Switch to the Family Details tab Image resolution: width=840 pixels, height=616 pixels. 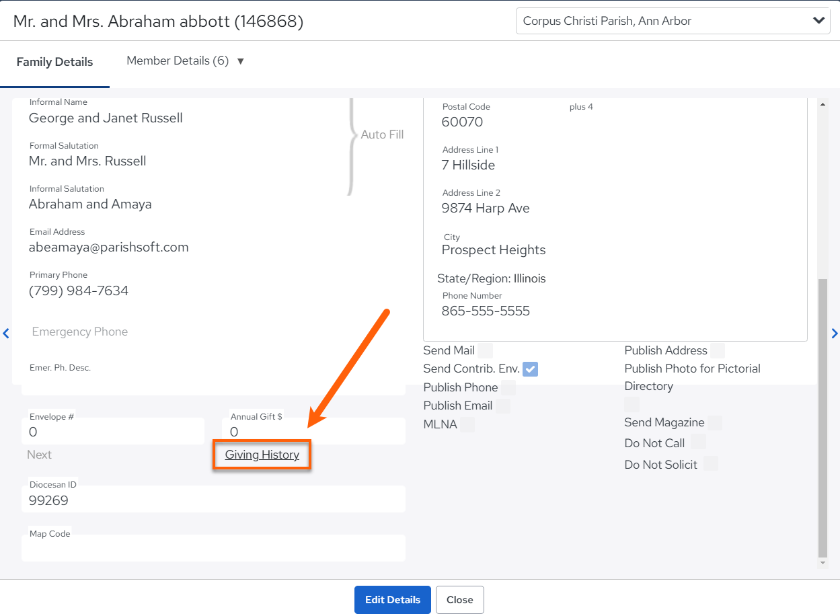[54, 62]
